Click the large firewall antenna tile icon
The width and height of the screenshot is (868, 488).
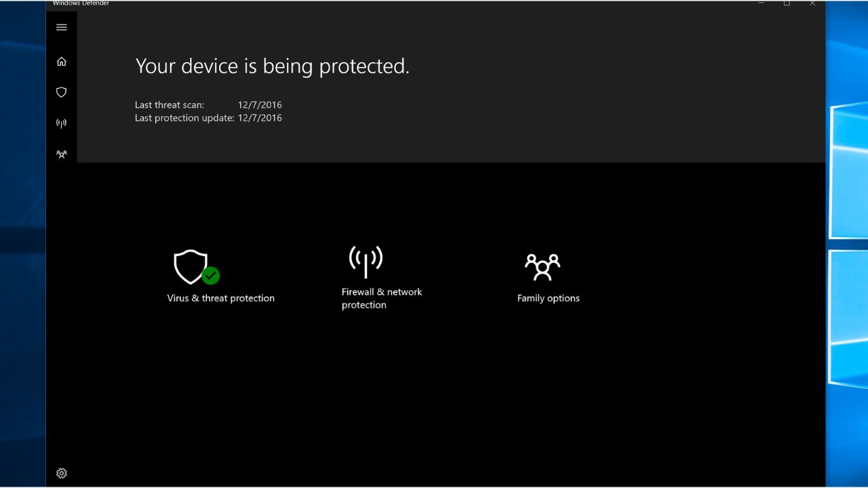366,261
